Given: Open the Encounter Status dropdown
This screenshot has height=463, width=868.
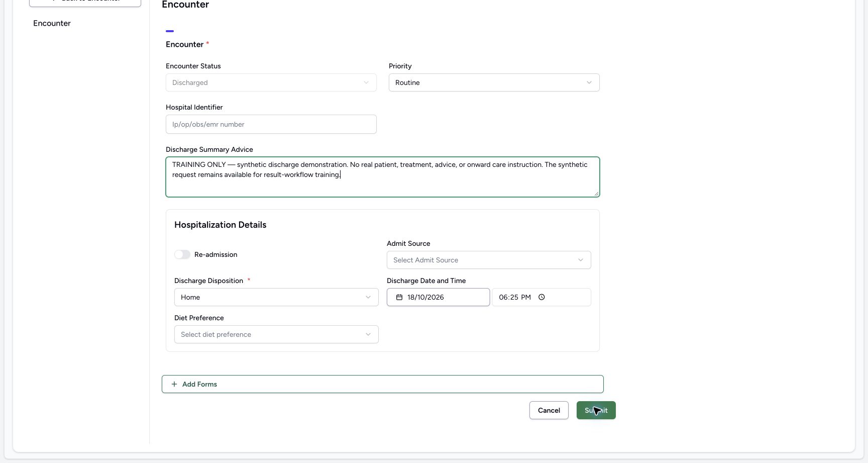Looking at the screenshot, I should 271,82.
